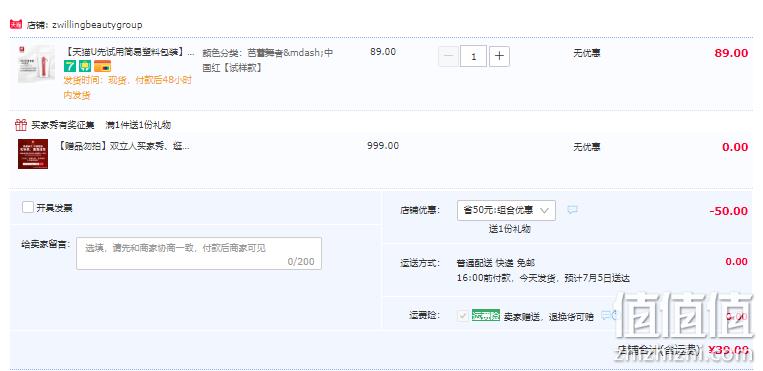Click 无优惠 on the gift row
Image resolution: width=763 pixels, height=371 pixels.
[x=586, y=147]
